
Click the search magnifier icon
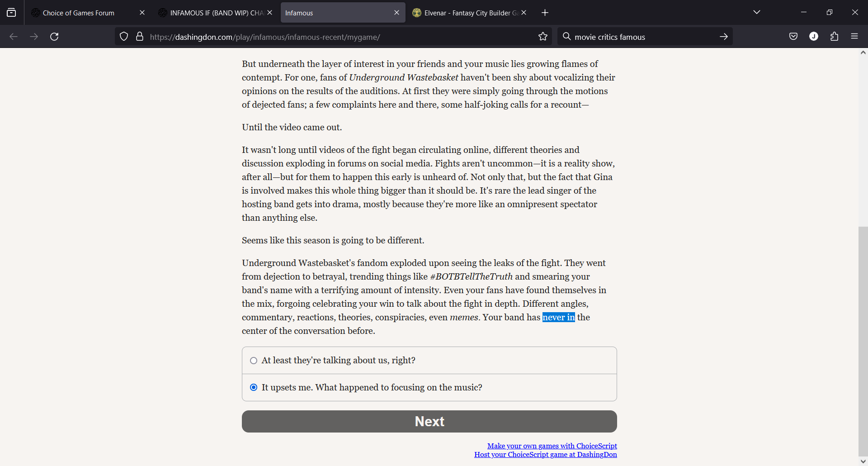click(x=566, y=37)
